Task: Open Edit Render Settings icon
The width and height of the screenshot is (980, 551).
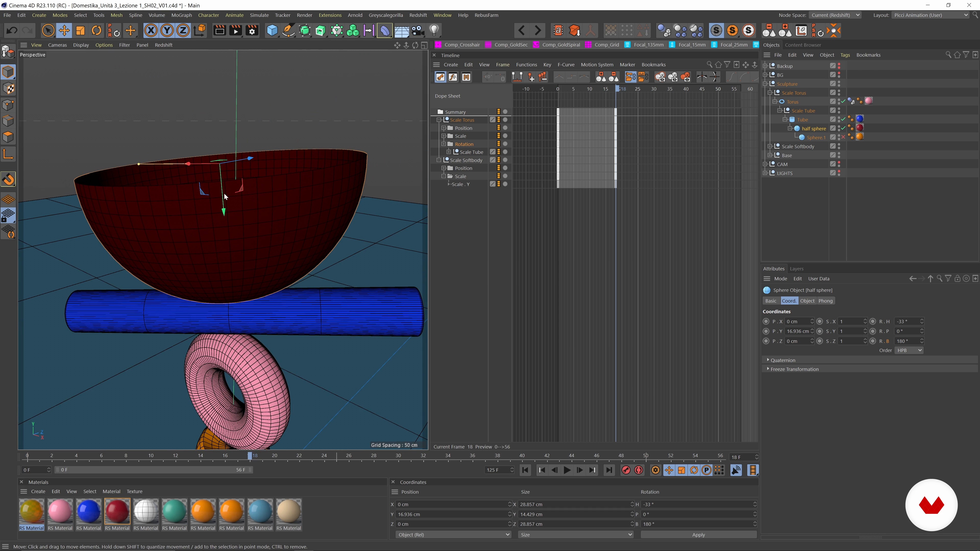Action: click(252, 30)
